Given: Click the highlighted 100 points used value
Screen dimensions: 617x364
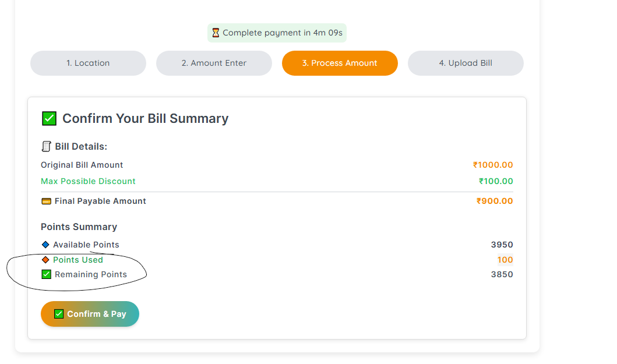Looking at the screenshot, I should 505,260.
